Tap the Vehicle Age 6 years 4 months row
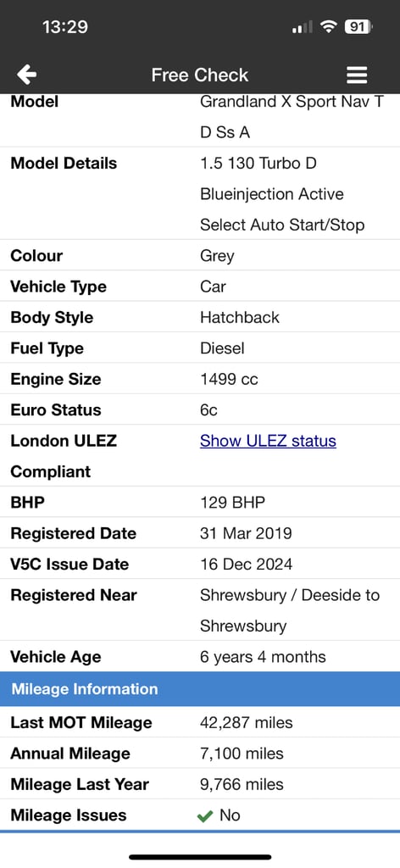Image resolution: width=400 pixels, height=868 pixels. coord(200,657)
